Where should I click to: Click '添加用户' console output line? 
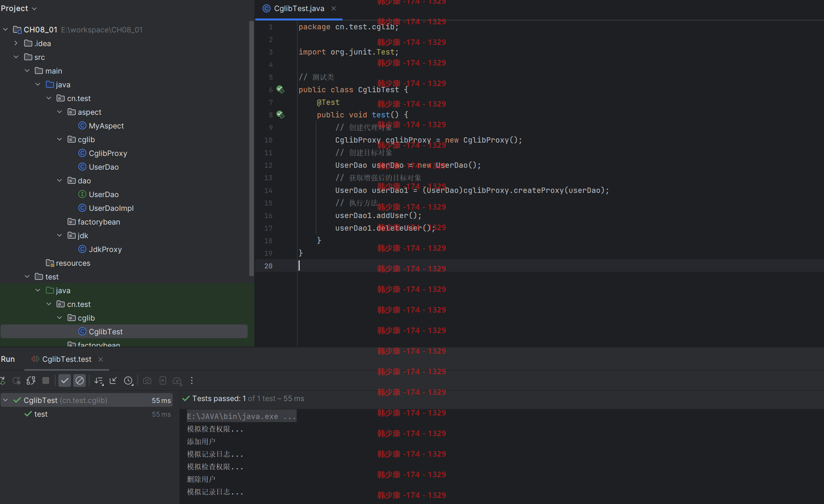pos(201,441)
